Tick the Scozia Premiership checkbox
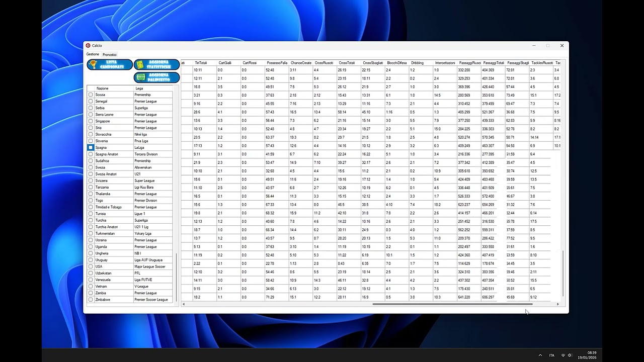The image size is (644, 362). point(91,95)
